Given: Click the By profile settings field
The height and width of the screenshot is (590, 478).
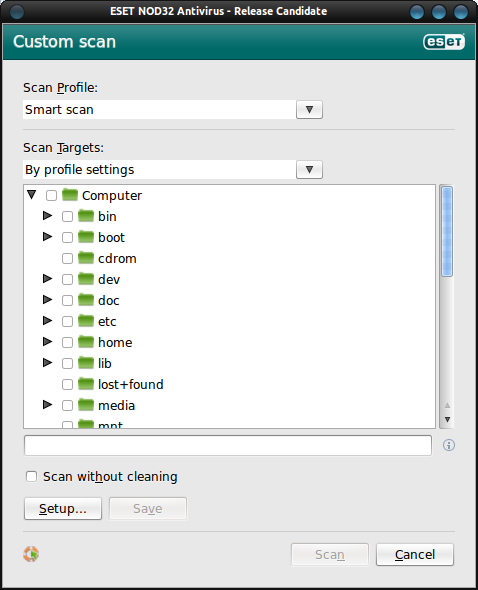Looking at the screenshot, I should (160, 170).
